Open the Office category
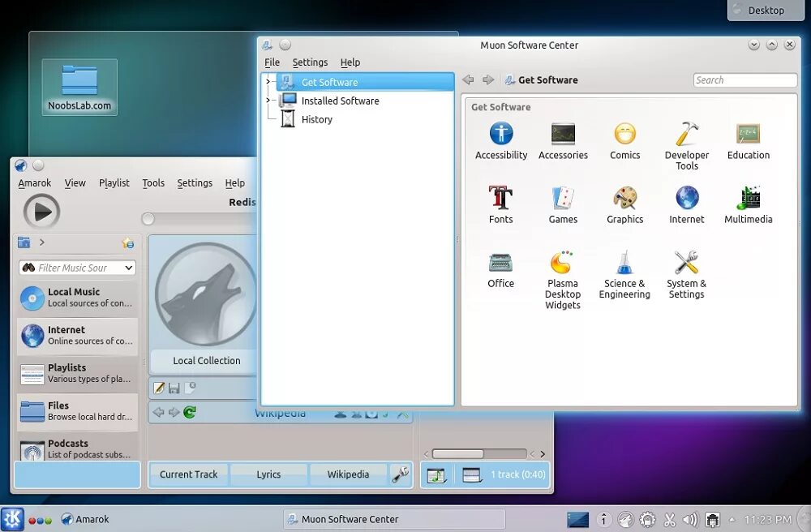The image size is (811, 532). pos(500,269)
